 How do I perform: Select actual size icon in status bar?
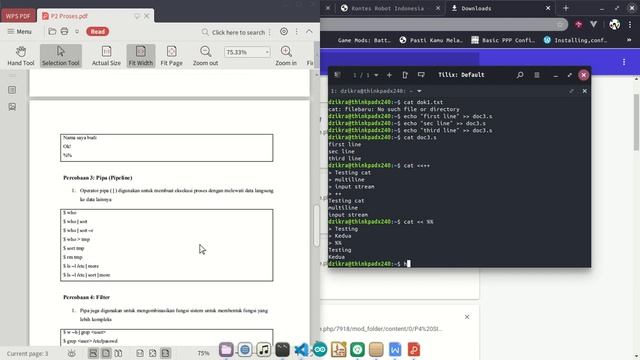(x=140, y=353)
